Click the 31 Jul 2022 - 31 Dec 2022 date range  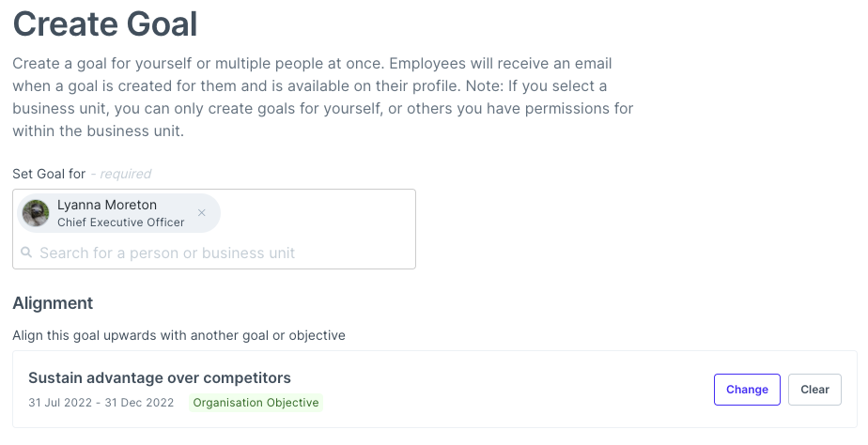(101, 403)
